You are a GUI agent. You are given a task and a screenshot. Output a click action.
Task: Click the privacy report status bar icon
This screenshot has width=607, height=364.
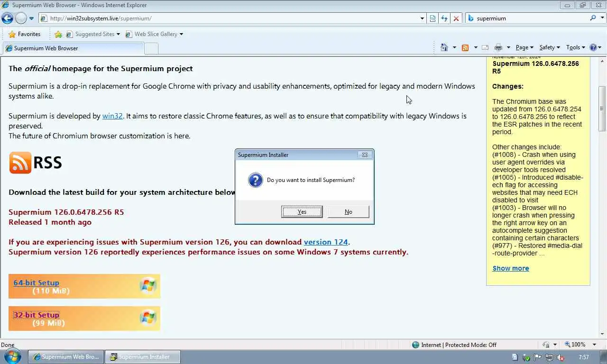coord(546,345)
